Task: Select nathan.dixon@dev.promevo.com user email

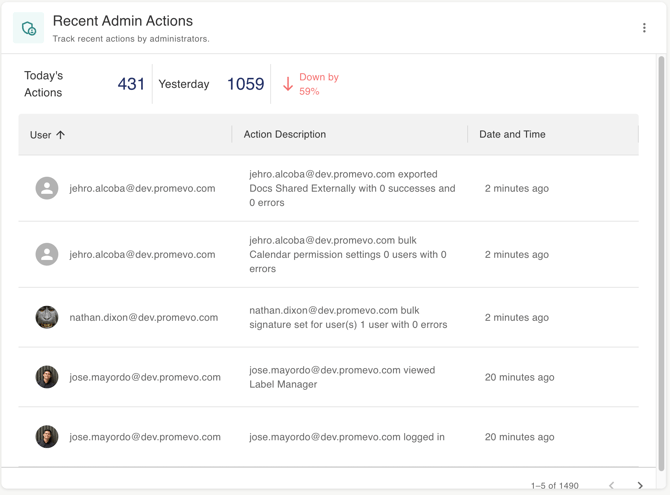Action: 144,318
